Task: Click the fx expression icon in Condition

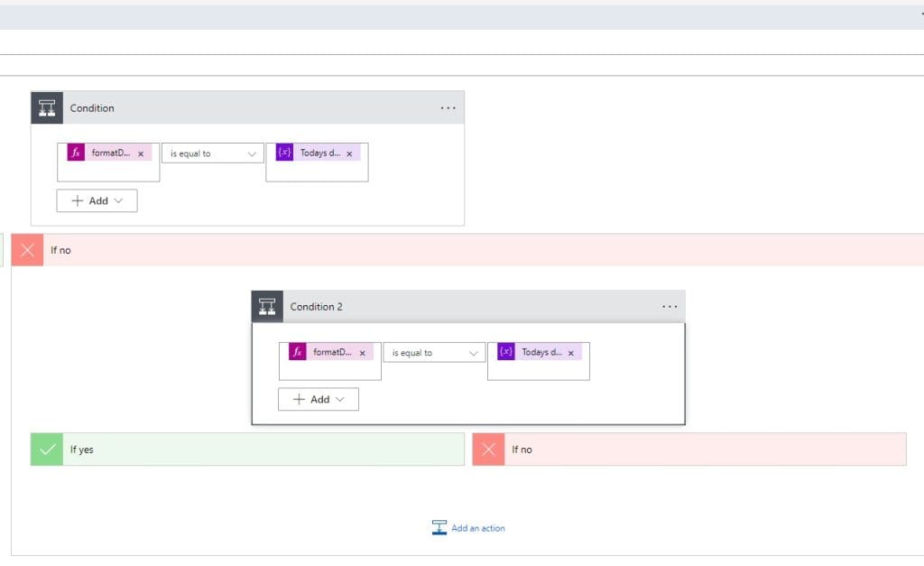Action: (x=76, y=153)
